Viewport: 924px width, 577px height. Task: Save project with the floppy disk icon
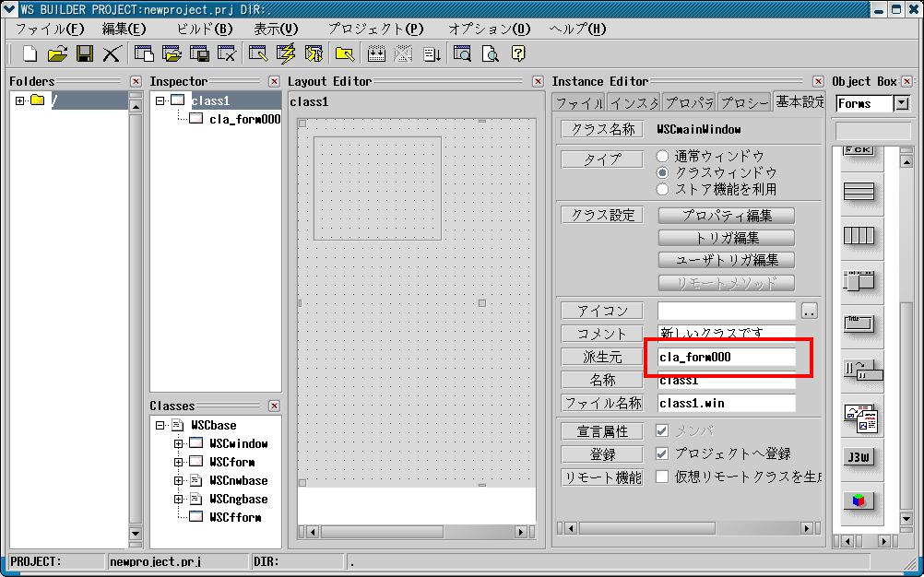[84, 53]
